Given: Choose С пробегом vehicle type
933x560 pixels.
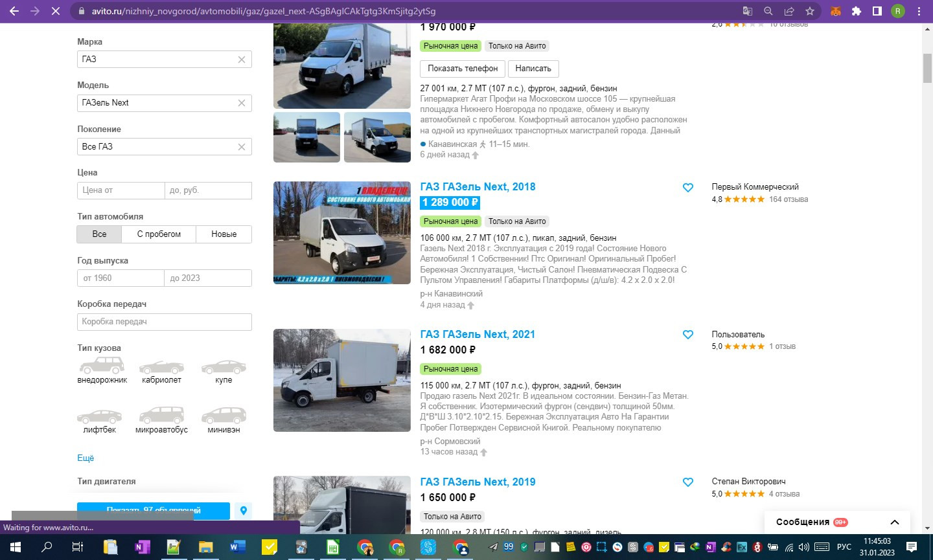Looking at the screenshot, I should coord(159,234).
